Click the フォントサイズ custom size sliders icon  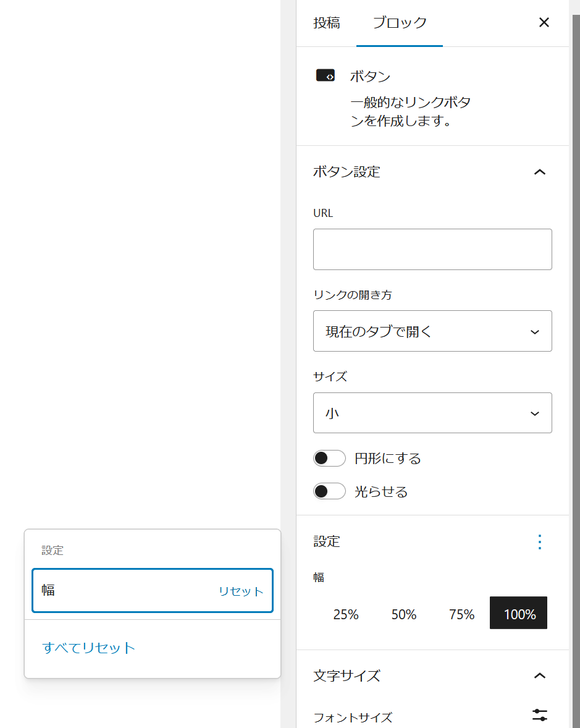coord(539,715)
